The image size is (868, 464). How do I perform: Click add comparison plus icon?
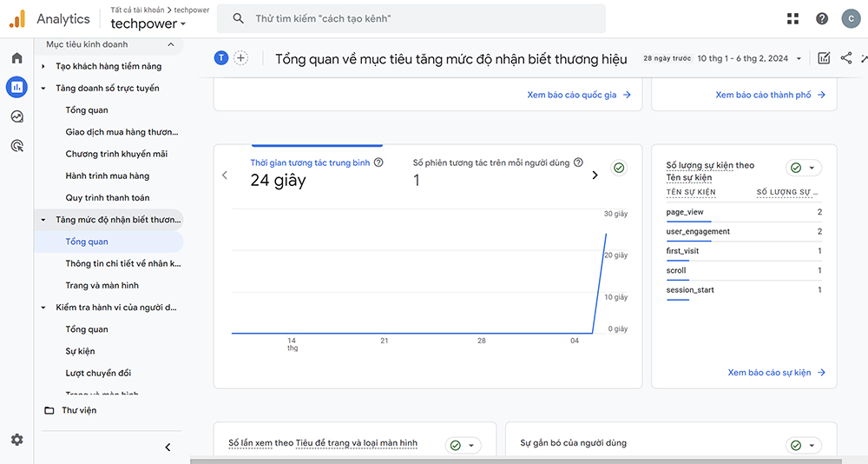[x=241, y=58]
